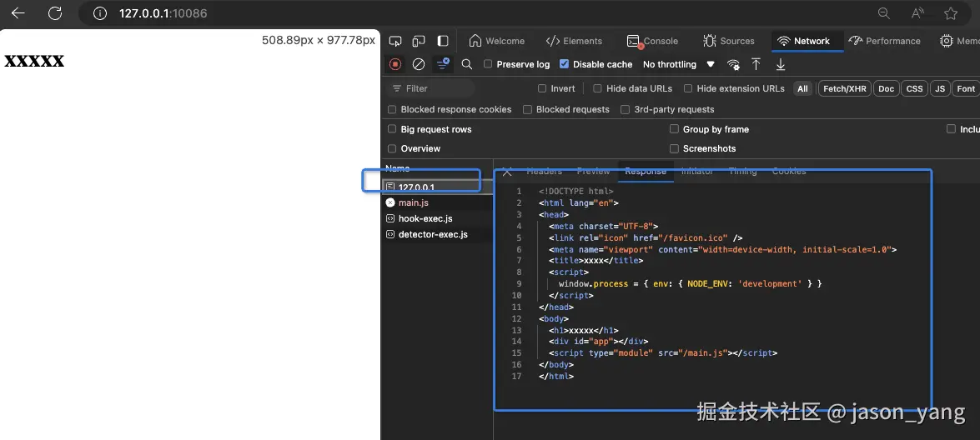980x440 pixels.
Task: Click the xxxxx heading on page
Action: tap(34, 61)
